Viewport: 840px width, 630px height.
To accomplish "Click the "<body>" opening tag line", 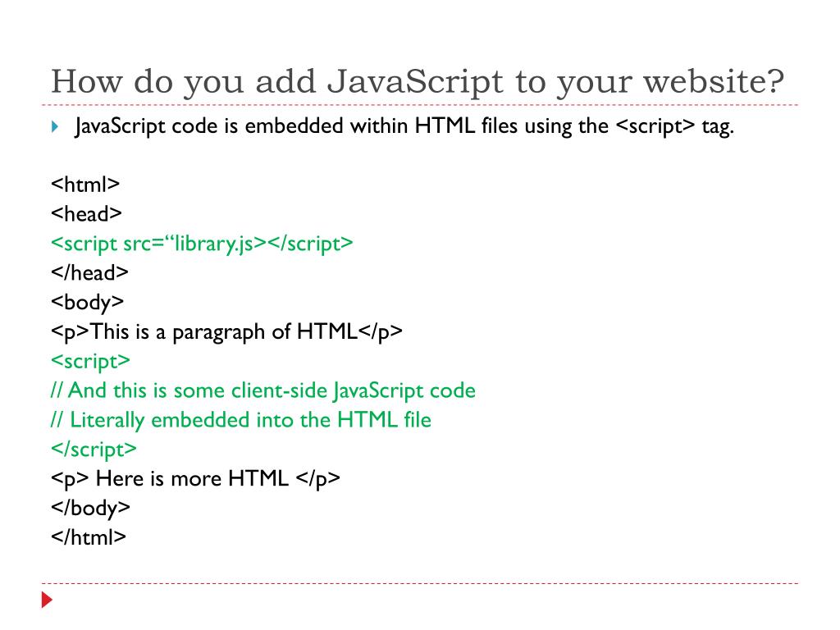I will 87,303.
